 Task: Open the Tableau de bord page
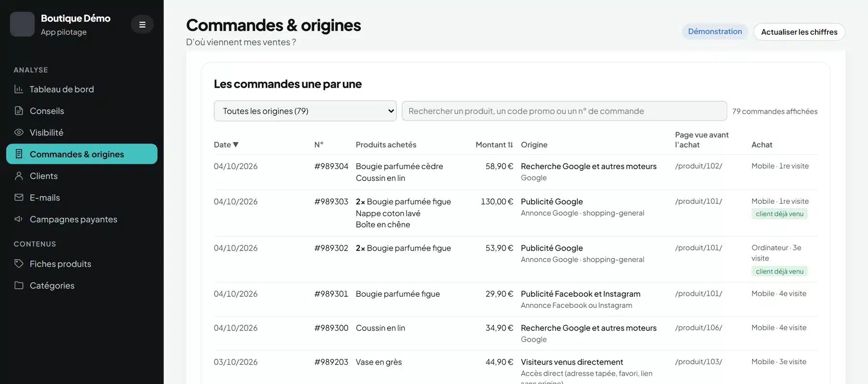click(82, 89)
